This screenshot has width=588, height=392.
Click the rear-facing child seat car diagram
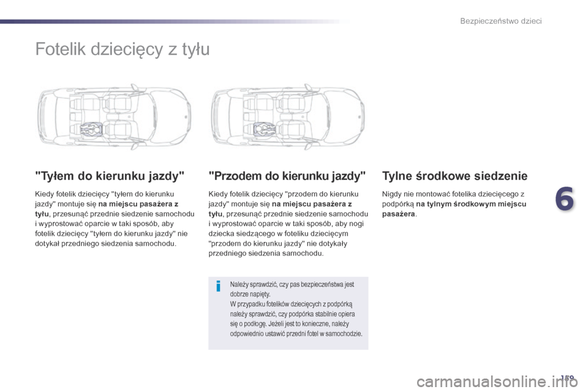pyautogui.click(x=115, y=116)
